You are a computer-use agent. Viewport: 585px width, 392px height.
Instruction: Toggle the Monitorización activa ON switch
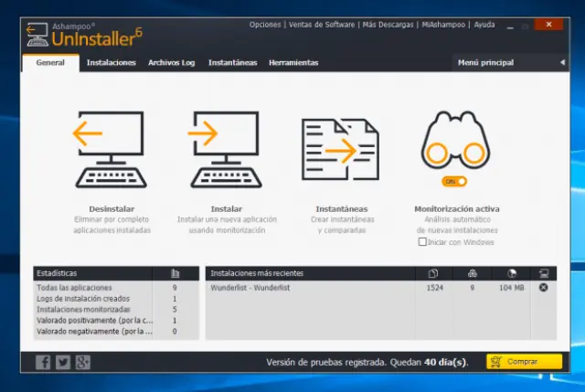(450, 182)
